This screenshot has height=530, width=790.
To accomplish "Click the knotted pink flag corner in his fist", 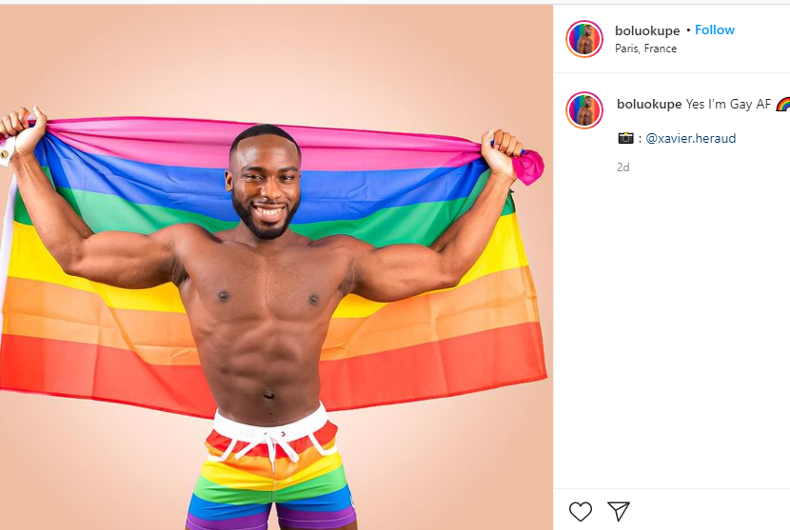I will (x=528, y=166).
